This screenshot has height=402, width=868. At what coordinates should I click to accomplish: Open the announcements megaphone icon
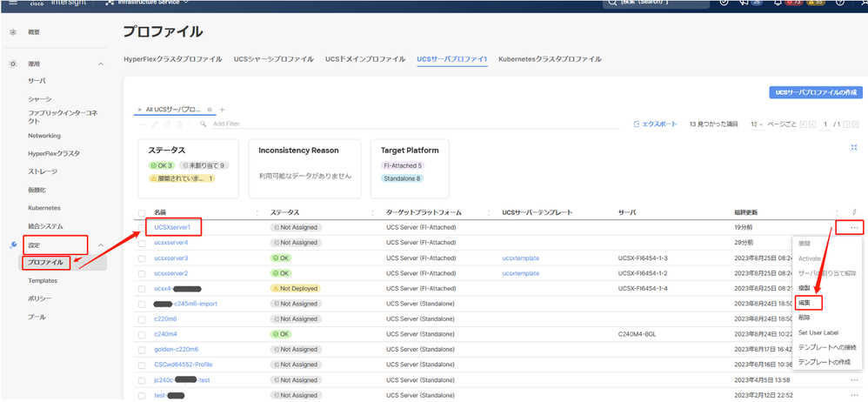[x=745, y=3]
